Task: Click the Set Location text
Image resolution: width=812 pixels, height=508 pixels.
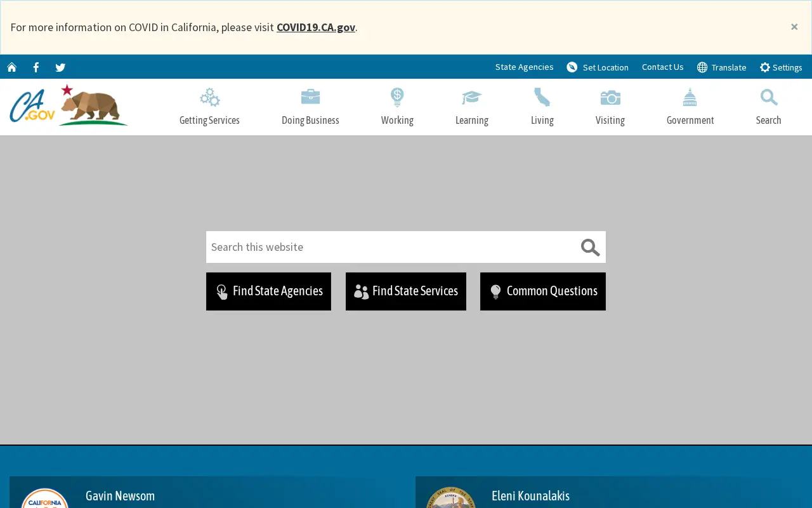Action: tap(606, 67)
